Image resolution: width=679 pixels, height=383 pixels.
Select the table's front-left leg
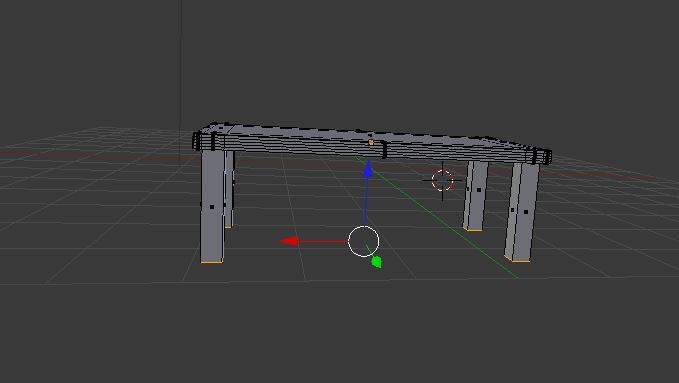(213, 206)
